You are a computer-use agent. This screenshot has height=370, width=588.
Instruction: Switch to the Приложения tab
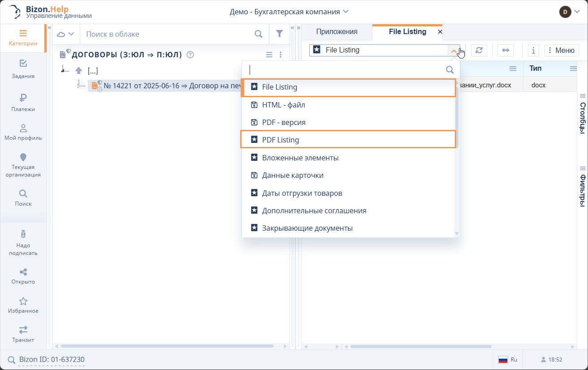point(337,31)
